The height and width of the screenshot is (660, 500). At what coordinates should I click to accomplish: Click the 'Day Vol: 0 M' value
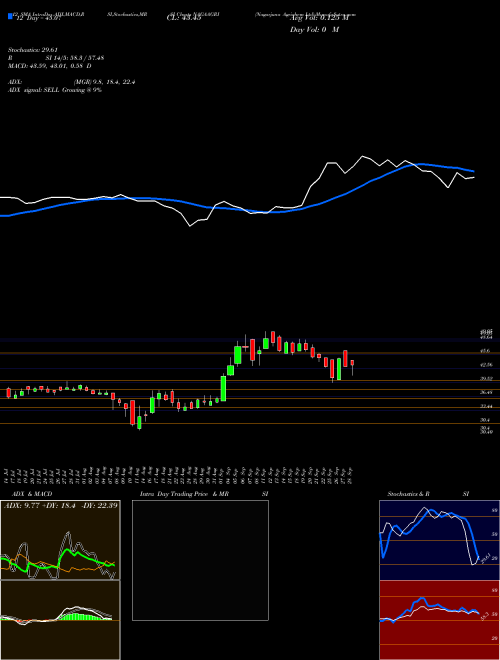[x=314, y=29]
